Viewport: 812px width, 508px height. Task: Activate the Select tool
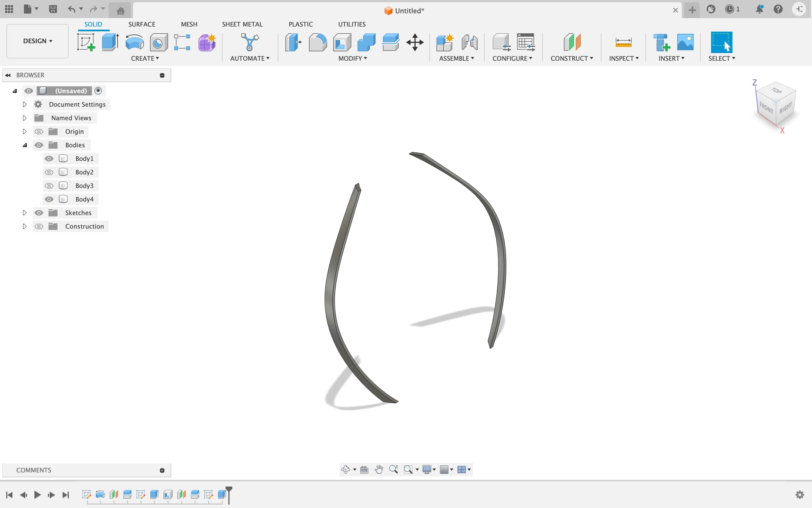click(721, 42)
